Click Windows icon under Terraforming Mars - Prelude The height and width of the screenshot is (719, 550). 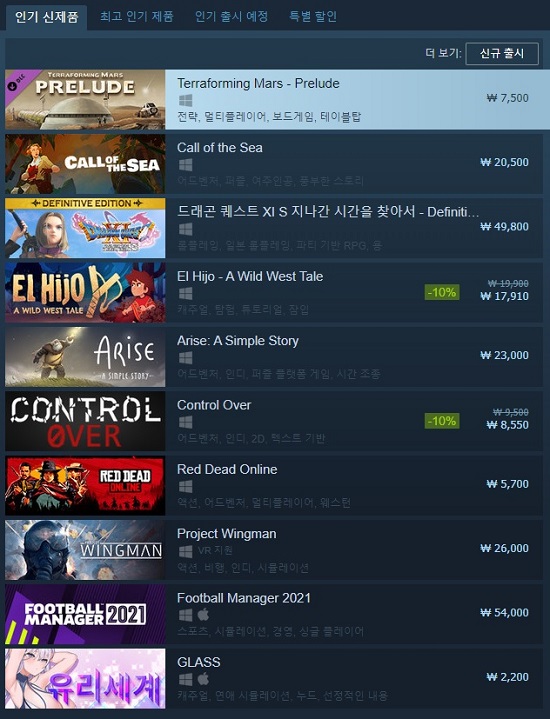pos(185,100)
